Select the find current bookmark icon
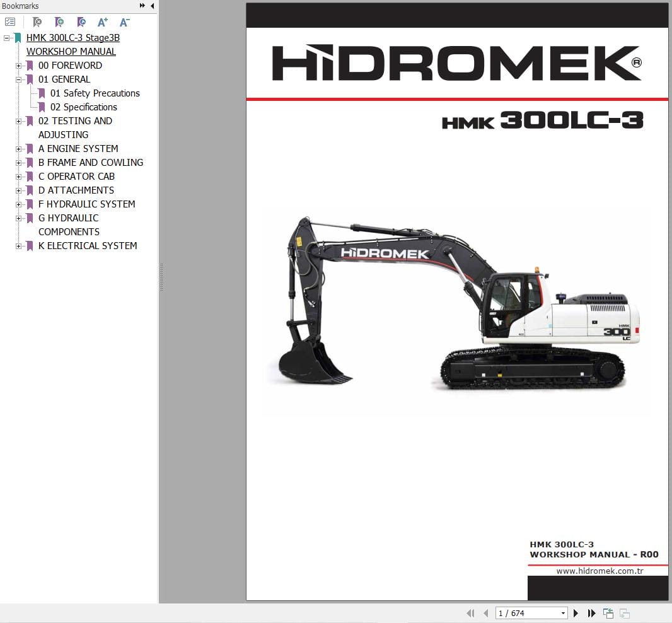The image size is (672, 623). click(x=81, y=22)
